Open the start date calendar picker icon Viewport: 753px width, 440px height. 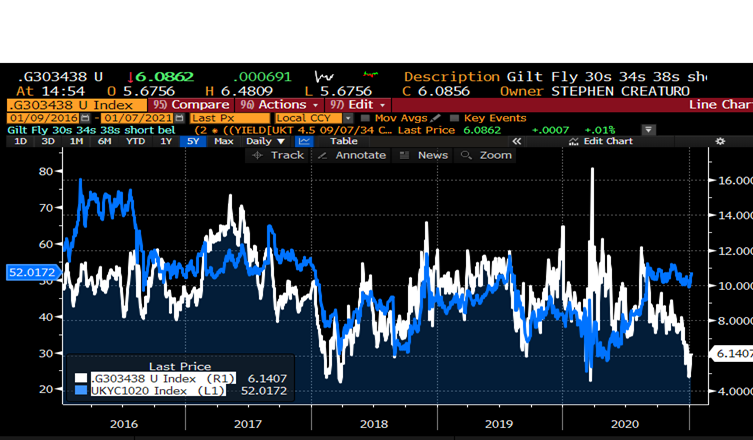click(85, 118)
